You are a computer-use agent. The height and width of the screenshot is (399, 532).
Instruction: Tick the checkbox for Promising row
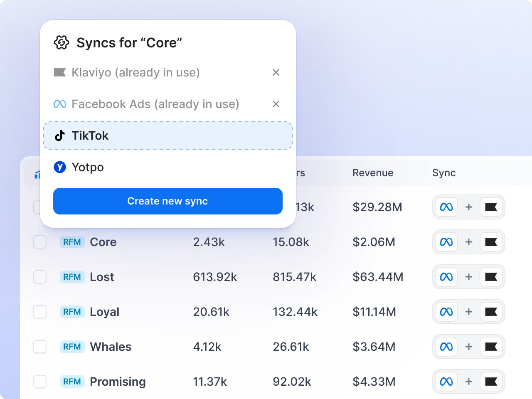point(40,382)
